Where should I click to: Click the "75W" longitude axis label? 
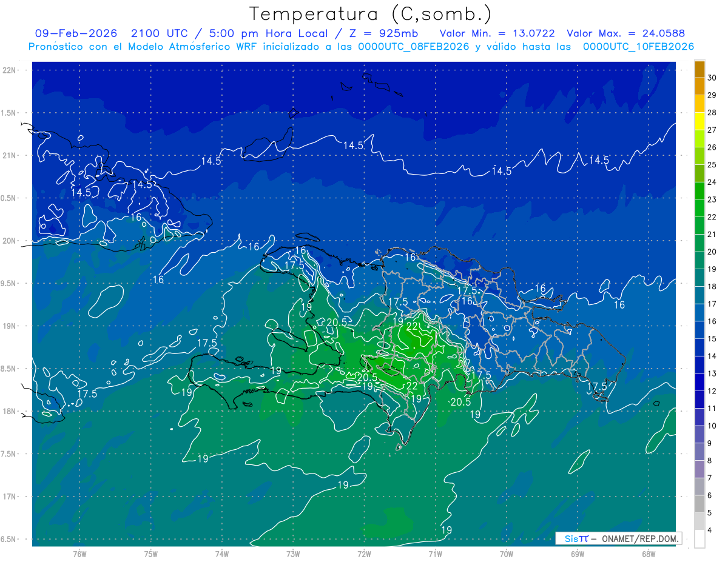point(150,554)
